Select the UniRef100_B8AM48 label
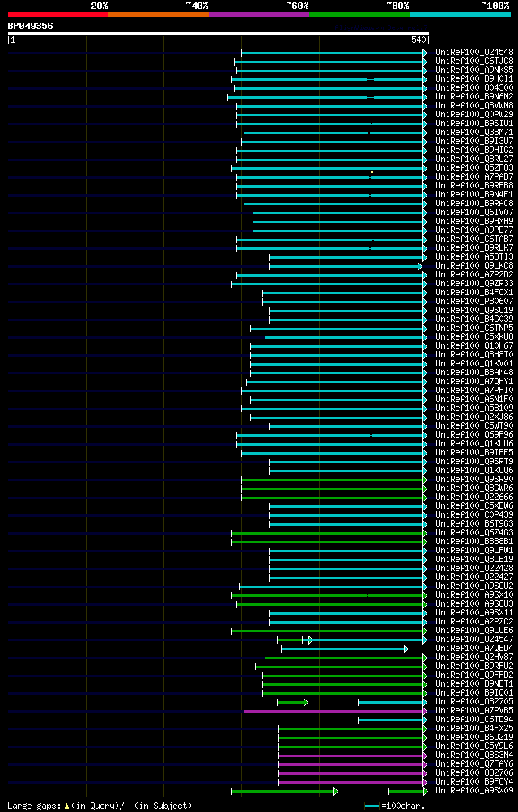518x812 pixels. 474,372
